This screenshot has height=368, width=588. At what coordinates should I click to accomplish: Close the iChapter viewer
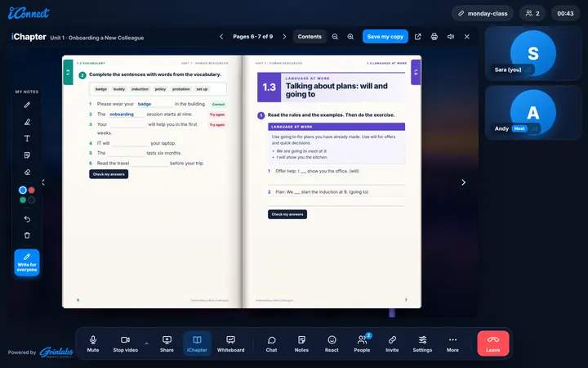tap(467, 37)
